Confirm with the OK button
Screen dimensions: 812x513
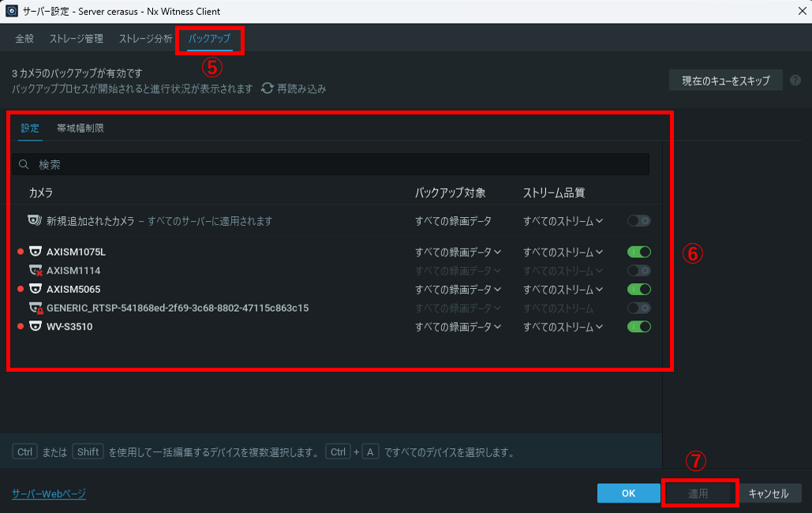coord(629,493)
